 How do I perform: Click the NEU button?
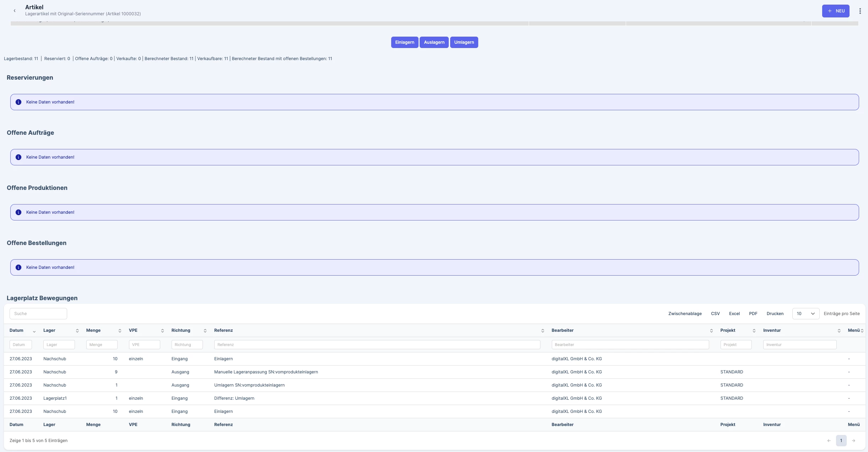coord(836,11)
